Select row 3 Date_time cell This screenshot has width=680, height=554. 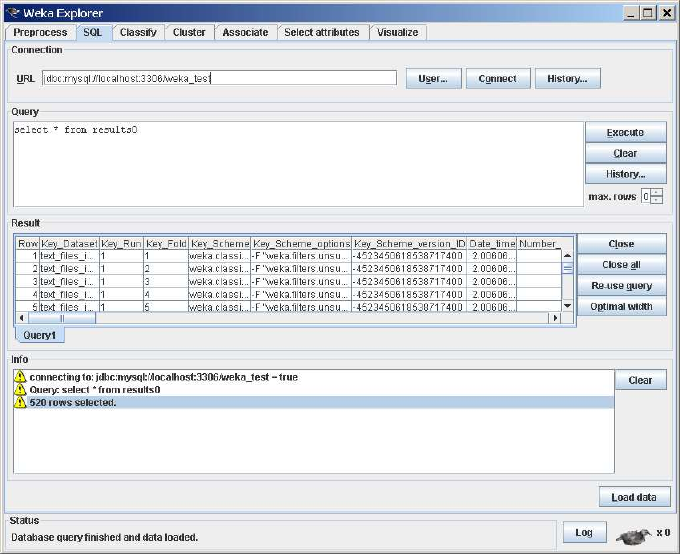[x=492, y=282]
